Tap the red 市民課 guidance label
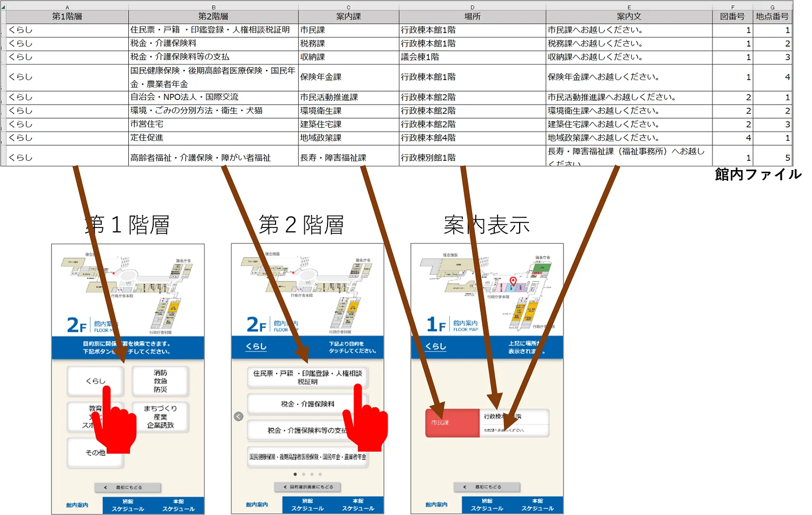The width and height of the screenshot is (812, 515). (x=452, y=422)
